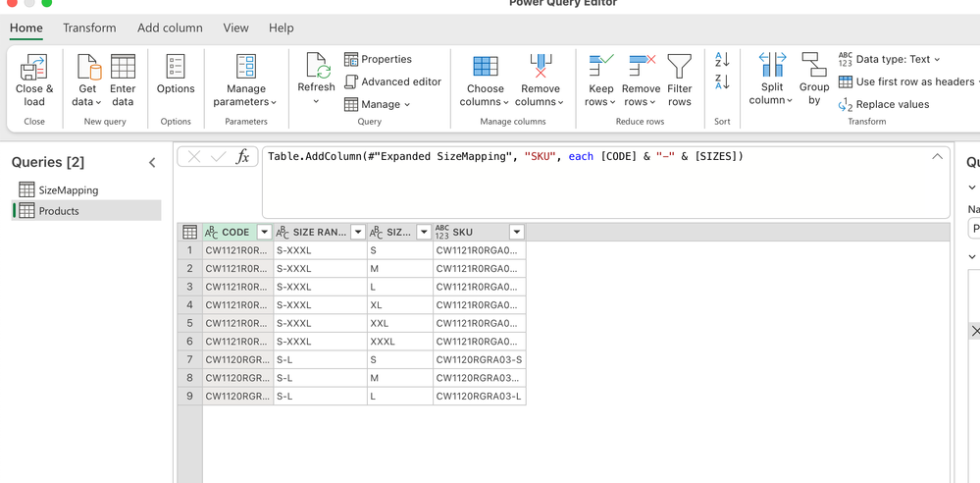Click the Keep rows icon

click(601, 67)
